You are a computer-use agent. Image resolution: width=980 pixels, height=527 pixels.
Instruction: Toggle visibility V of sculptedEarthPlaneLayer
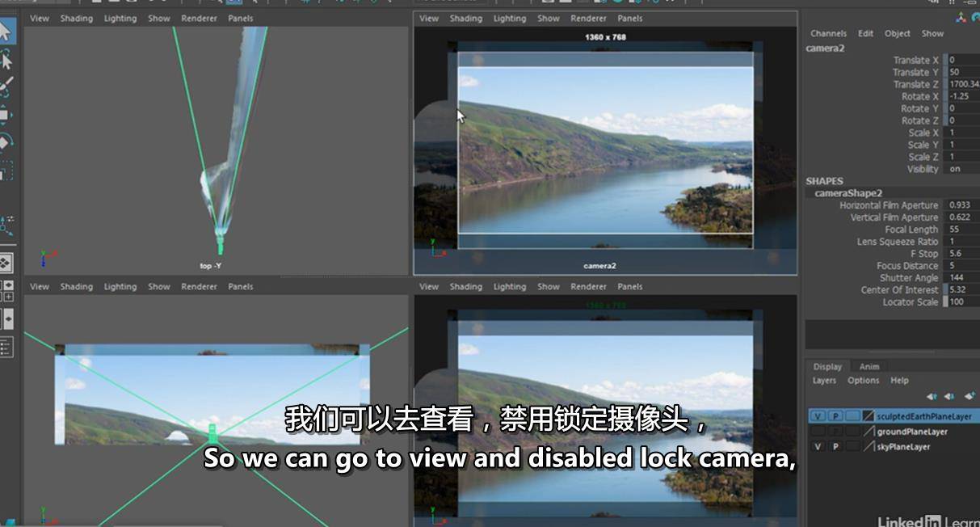pyautogui.click(x=818, y=416)
